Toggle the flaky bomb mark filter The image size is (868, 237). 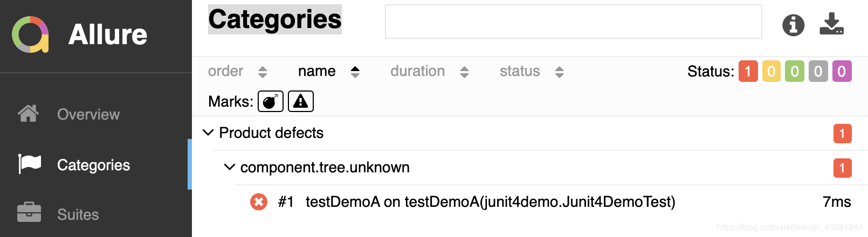pyautogui.click(x=270, y=101)
